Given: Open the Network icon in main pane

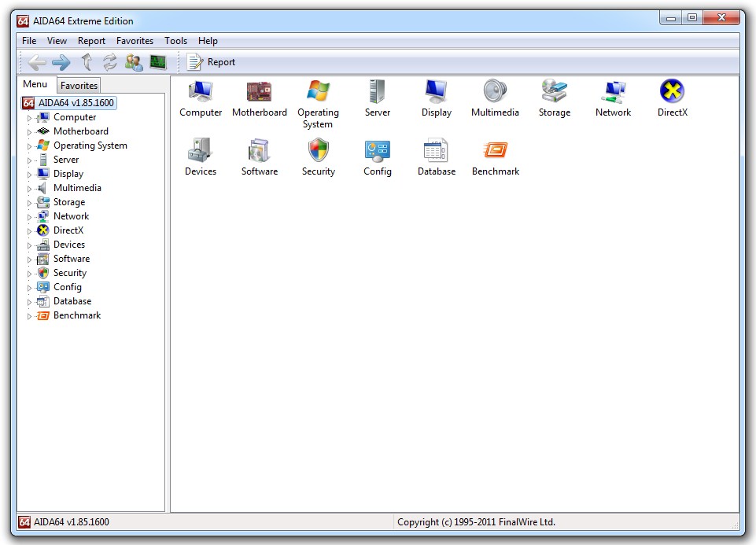Looking at the screenshot, I should pos(614,91).
